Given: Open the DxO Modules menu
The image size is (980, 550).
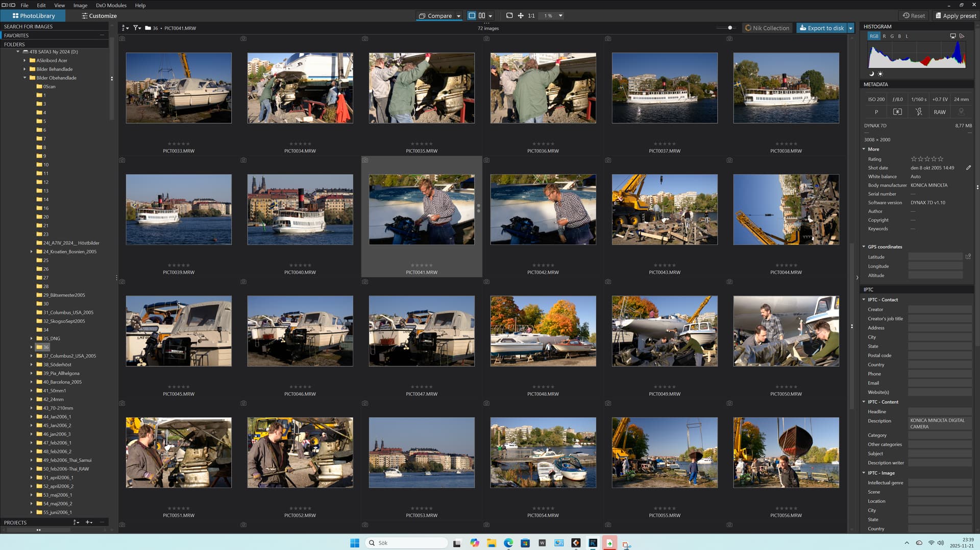Looking at the screenshot, I should click(x=111, y=5).
